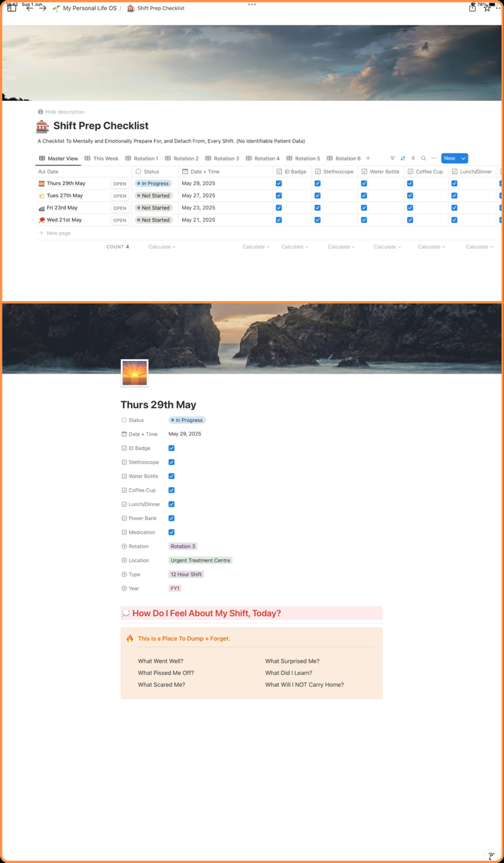Click the info icon beside Hide description
Screen dimensions: 504x863
(40, 112)
